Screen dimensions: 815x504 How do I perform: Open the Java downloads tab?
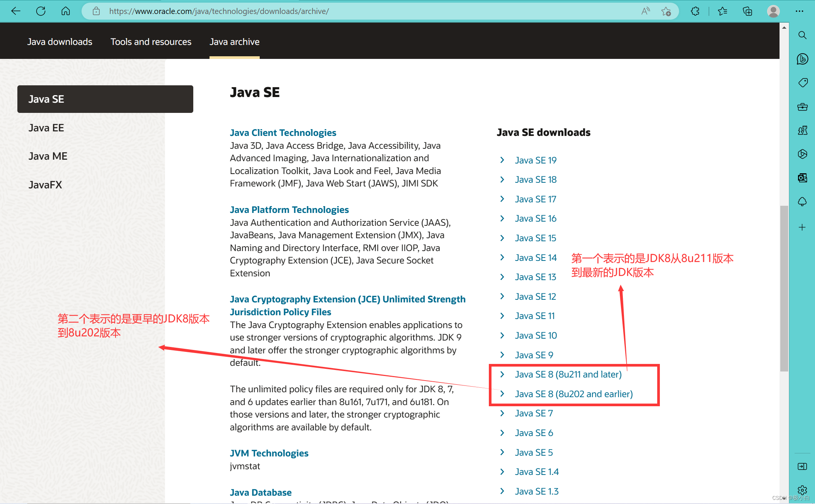click(60, 42)
